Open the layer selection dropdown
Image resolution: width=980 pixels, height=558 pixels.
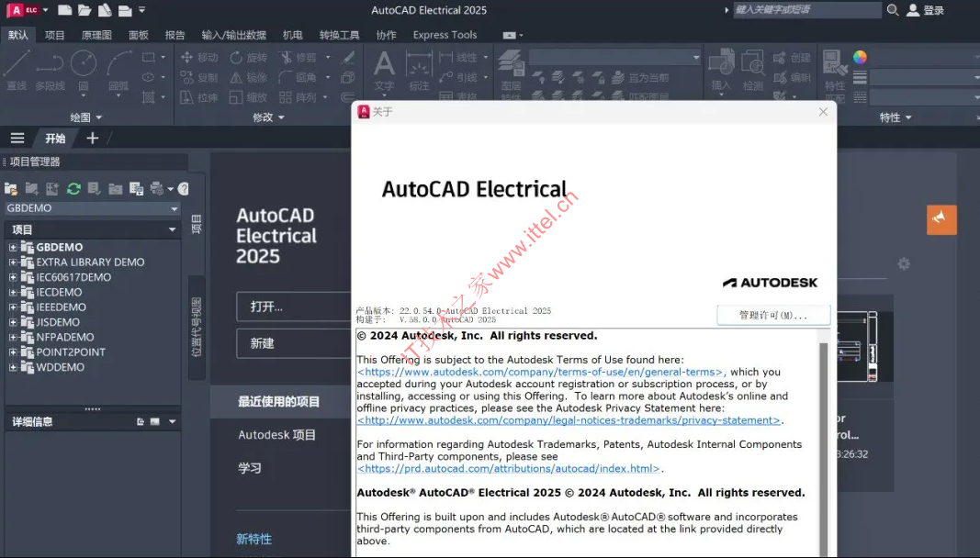615,58
